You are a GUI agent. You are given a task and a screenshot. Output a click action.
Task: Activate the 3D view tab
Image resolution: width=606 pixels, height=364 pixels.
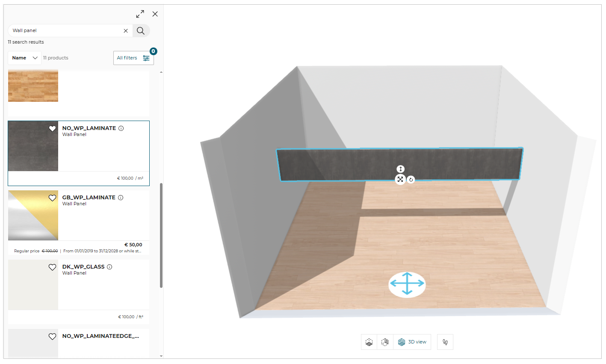click(x=412, y=342)
